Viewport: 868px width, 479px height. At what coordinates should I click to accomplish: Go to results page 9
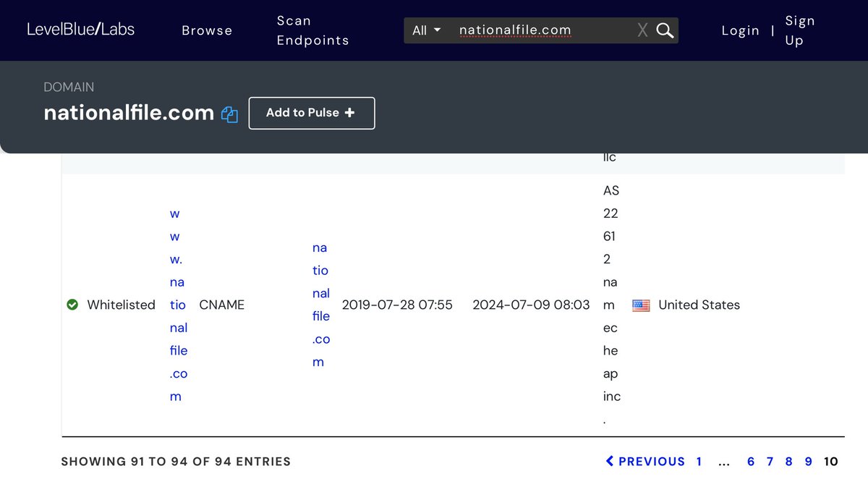(808, 461)
